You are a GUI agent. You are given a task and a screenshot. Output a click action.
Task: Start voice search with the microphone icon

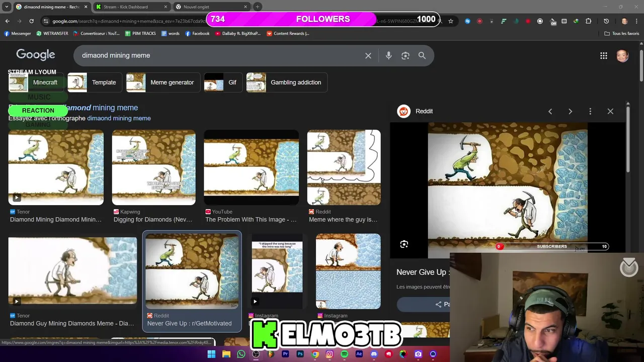click(x=388, y=55)
